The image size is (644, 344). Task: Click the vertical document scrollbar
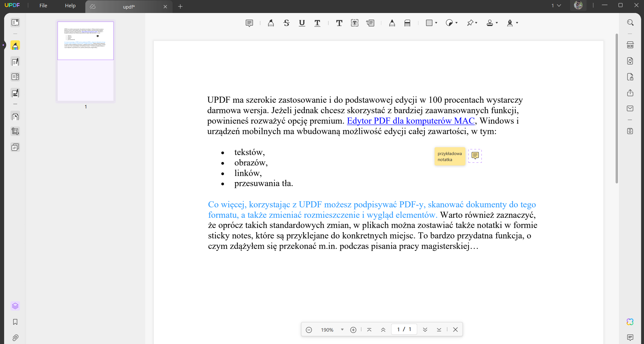(x=617, y=108)
